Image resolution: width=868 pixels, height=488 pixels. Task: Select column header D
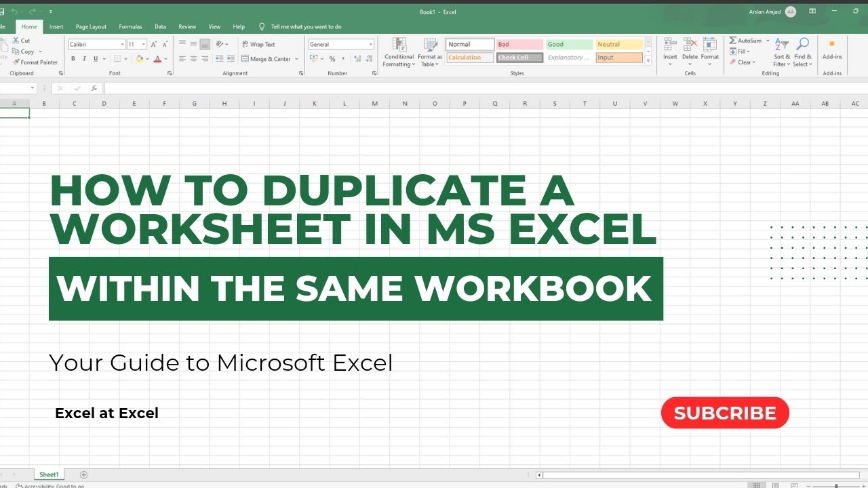tap(104, 104)
